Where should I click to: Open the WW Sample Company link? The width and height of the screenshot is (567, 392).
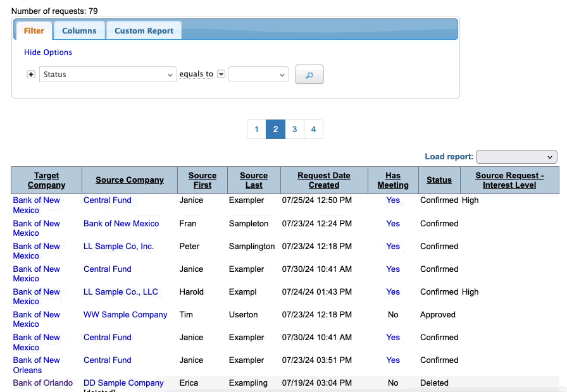tap(125, 314)
